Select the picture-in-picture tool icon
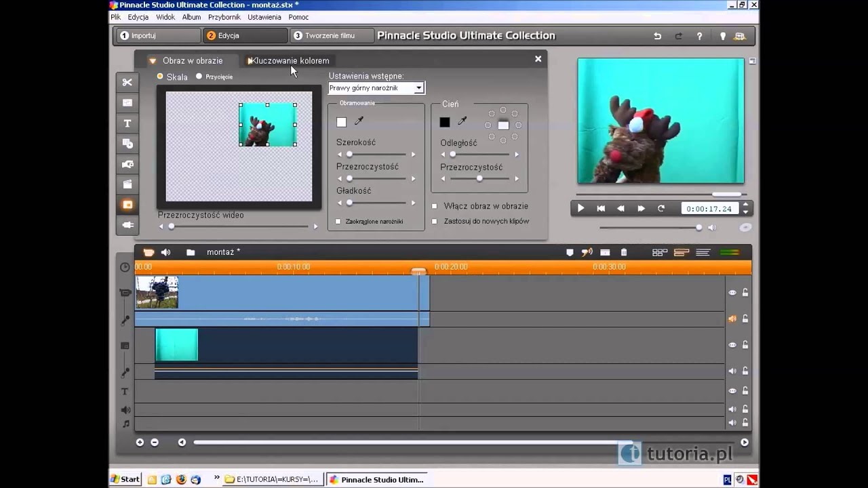The height and width of the screenshot is (488, 868). point(127,205)
